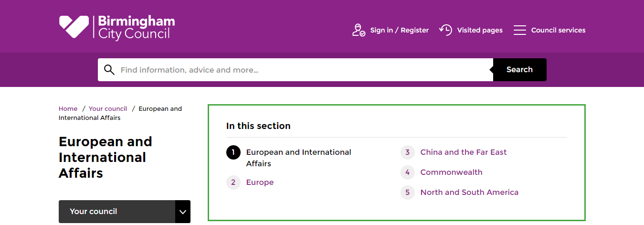
Task: Click the number 5 circle badge
Action: pyautogui.click(x=407, y=193)
